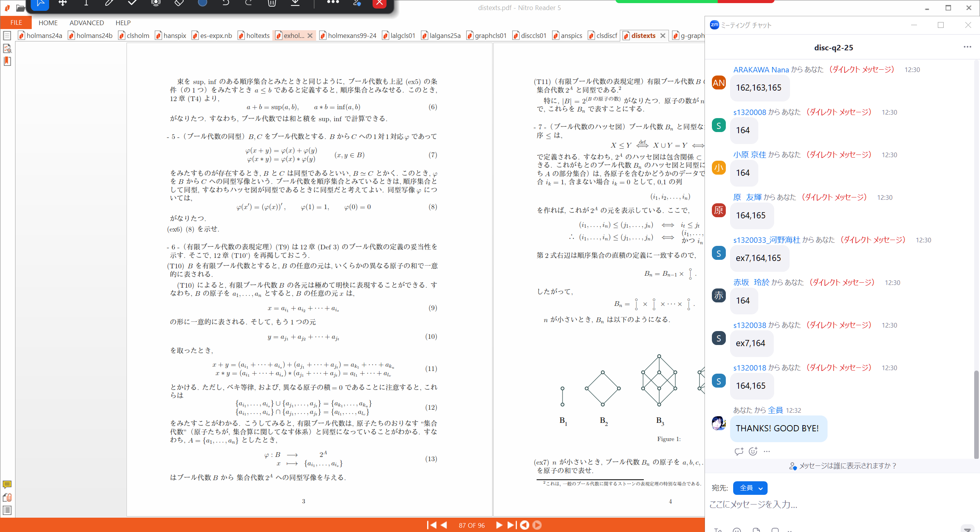Viewport: 980px width, 532px height.
Task: Switch to the holmans24a document tab
Action: [40, 36]
